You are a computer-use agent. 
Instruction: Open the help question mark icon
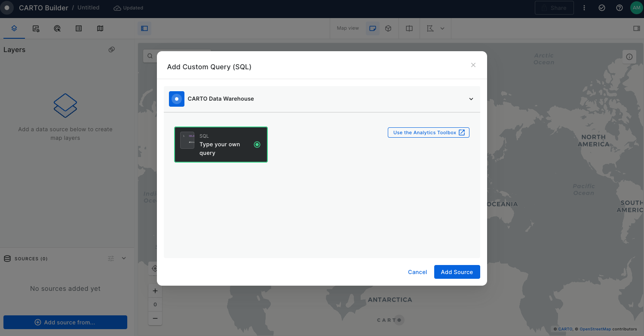point(619,8)
